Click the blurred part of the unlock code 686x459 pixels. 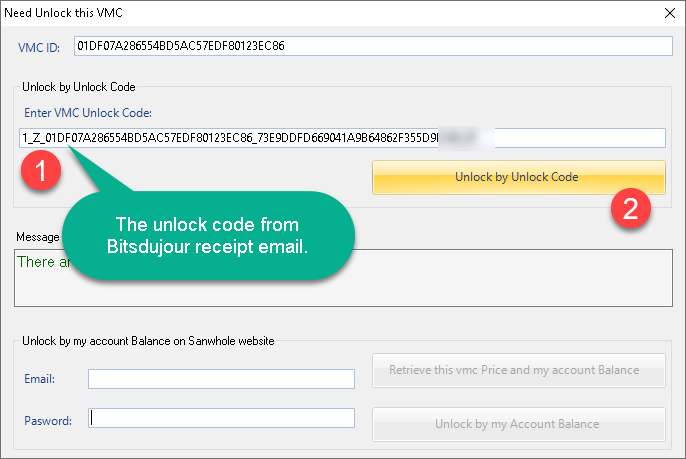point(466,138)
